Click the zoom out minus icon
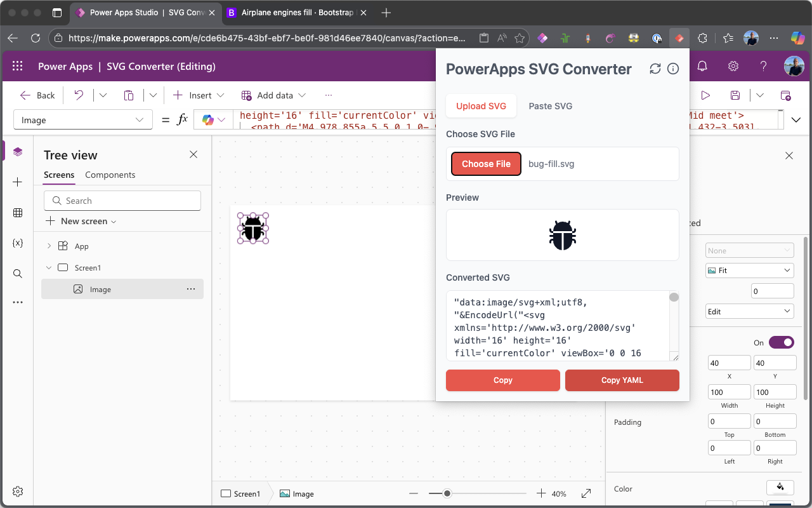 (414, 493)
